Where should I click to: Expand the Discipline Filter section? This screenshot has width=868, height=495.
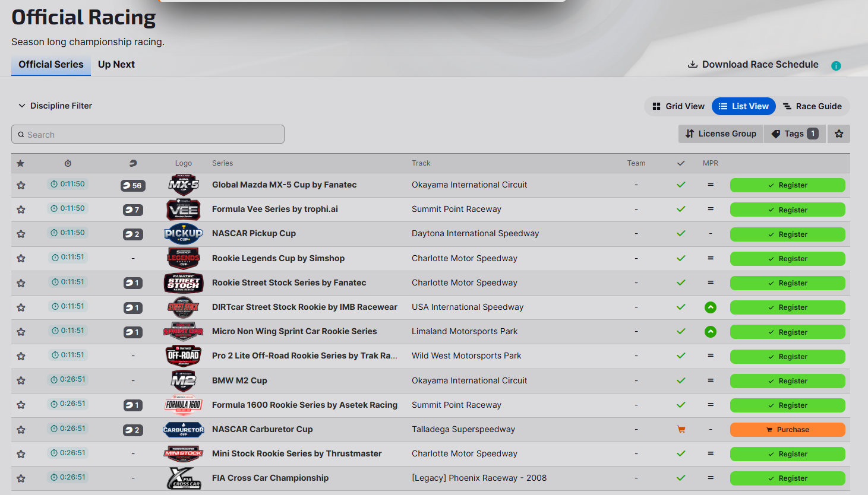pyautogui.click(x=55, y=106)
